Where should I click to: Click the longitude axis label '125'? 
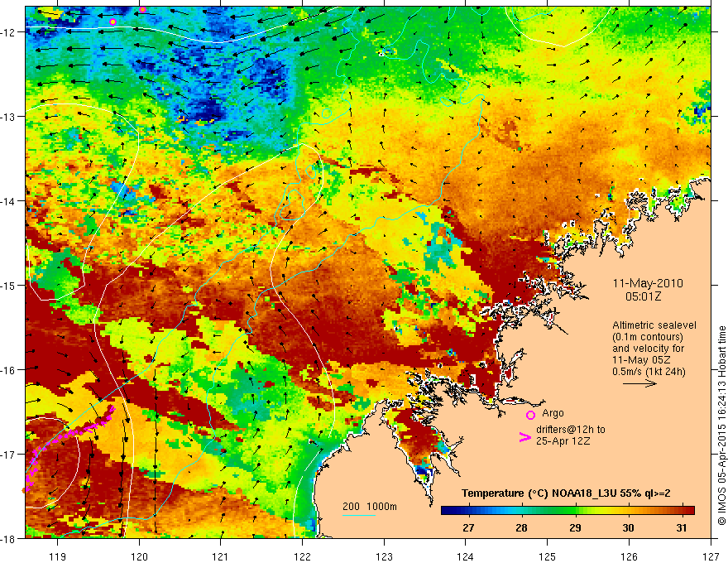click(x=548, y=556)
